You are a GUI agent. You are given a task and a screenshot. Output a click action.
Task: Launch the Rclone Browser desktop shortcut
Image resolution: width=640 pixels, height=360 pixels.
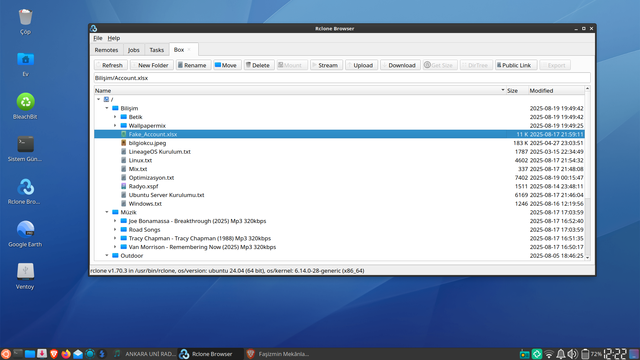coord(25,191)
